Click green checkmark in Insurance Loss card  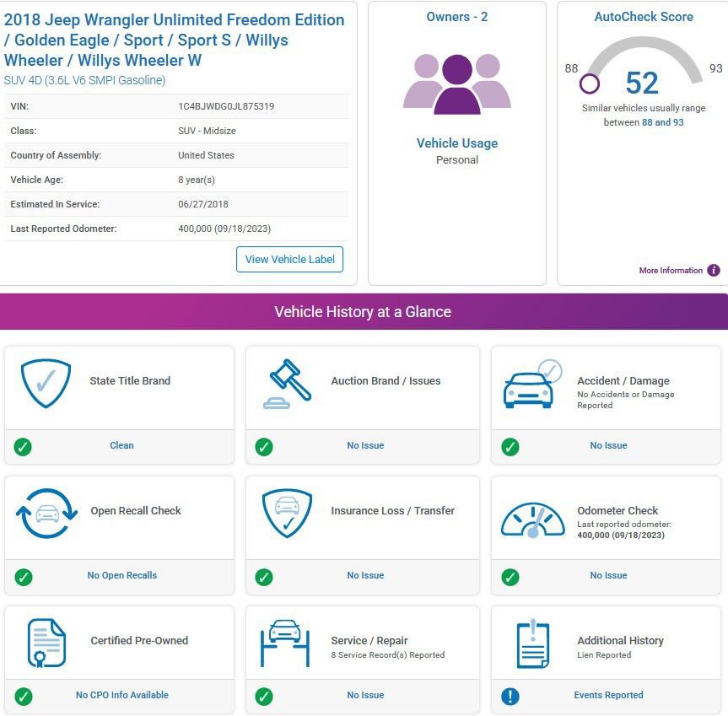(264, 577)
